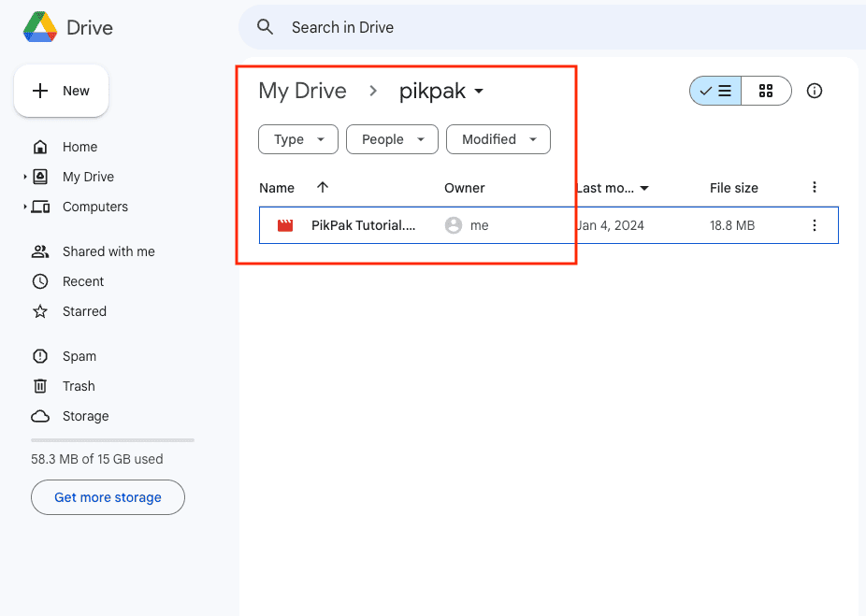This screenshot has width=866, height=616.
Task: Click the Trash bin icon
Action: click(40, 386)
